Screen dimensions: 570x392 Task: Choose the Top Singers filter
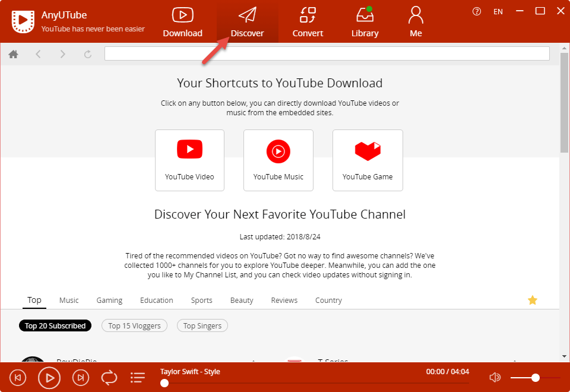[202, 326]
